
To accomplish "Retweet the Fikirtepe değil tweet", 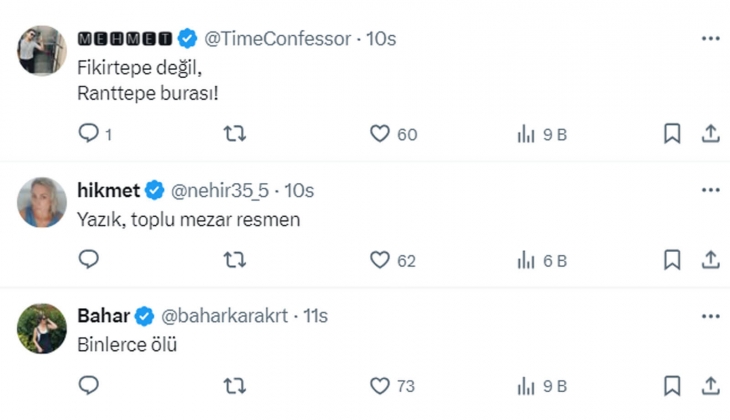I will pyautogui.click(x=235, y=134).
